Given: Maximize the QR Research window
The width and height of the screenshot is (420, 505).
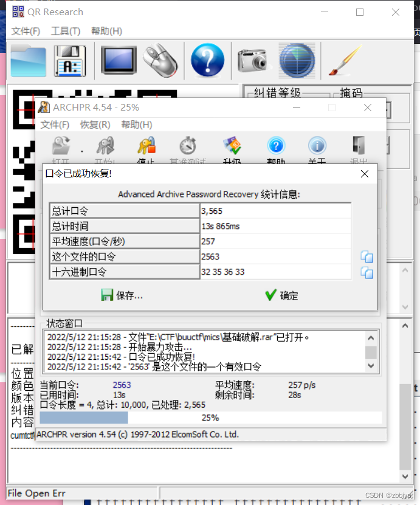Looking at the screenshot, I should click(360, 12).
